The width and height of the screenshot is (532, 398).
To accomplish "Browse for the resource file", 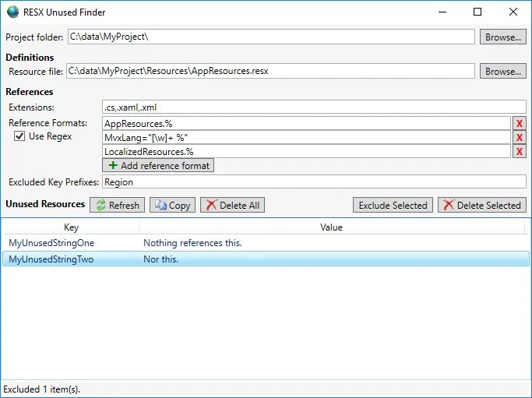I will [503, 71].
